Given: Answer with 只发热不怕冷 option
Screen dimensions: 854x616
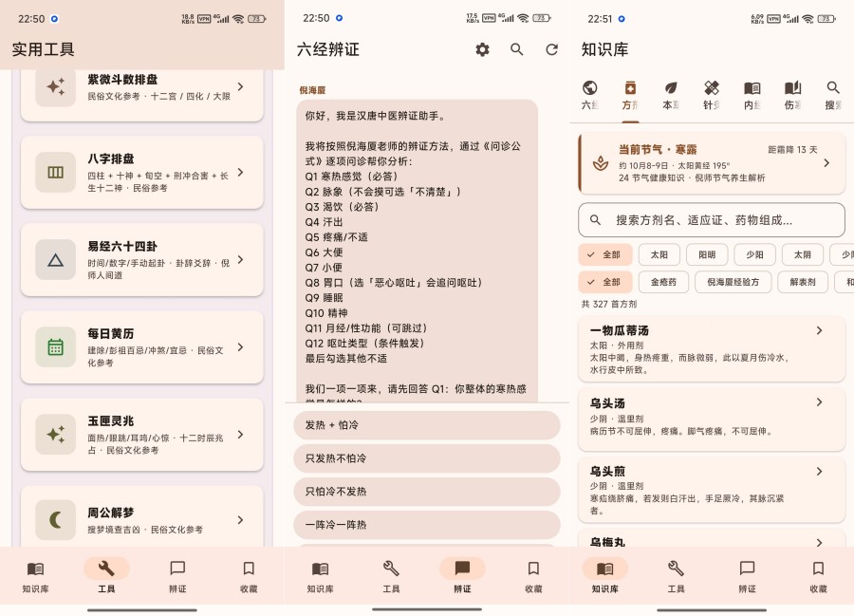Looking at the screenshot, I should coord(427,458).
